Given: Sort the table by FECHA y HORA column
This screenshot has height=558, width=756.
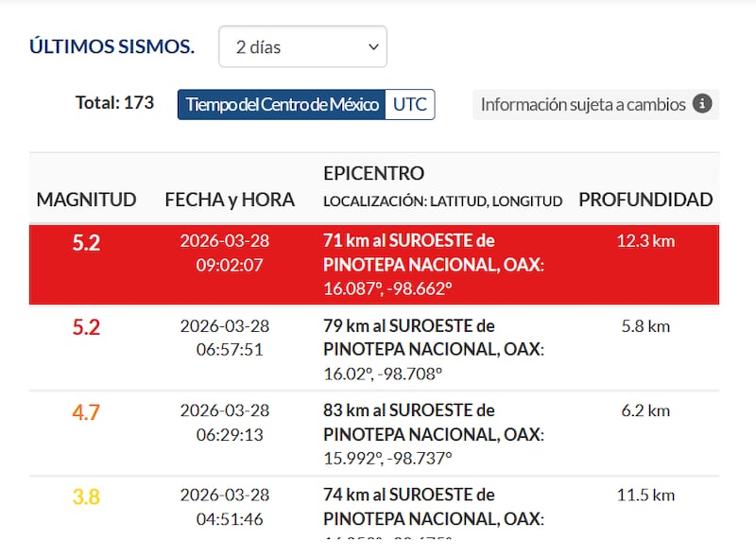Looking at the screenshot, I should tap(230, 200).
